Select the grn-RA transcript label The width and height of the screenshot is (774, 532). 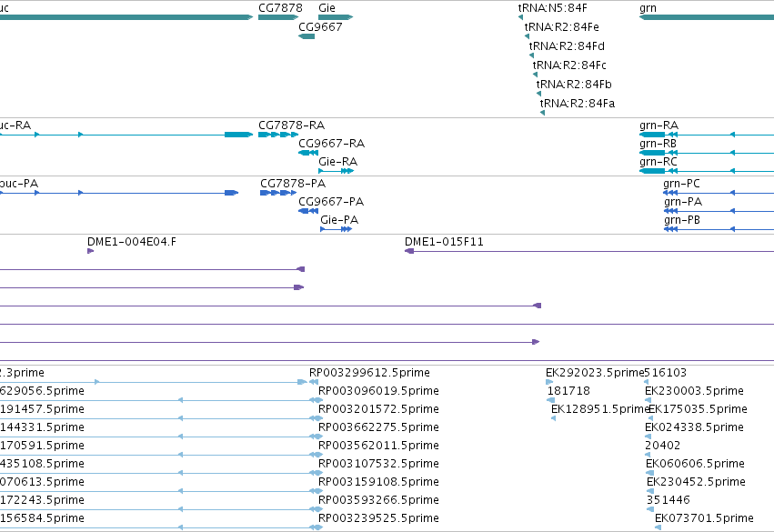658,125
